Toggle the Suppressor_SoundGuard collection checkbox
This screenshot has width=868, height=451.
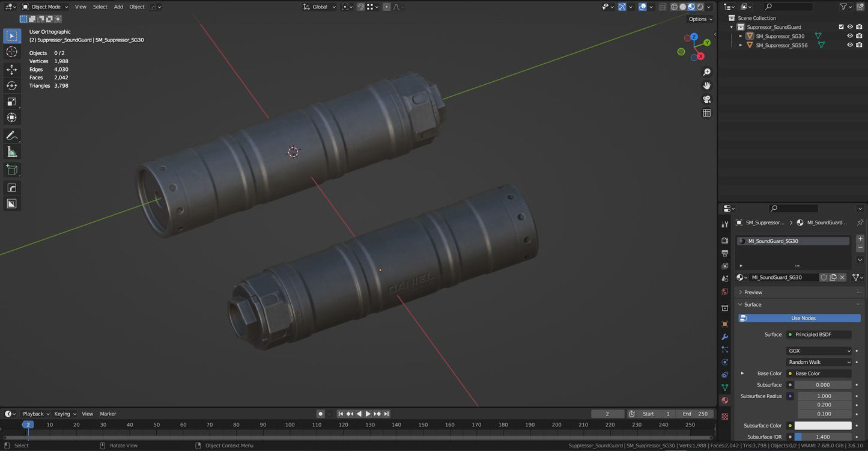[841, 26]
